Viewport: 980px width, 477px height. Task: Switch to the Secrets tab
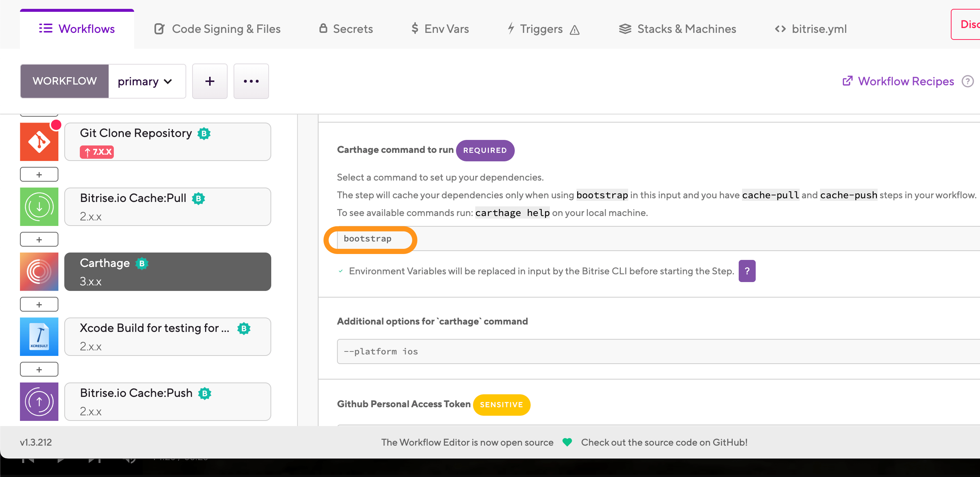(x=346, y=29)
